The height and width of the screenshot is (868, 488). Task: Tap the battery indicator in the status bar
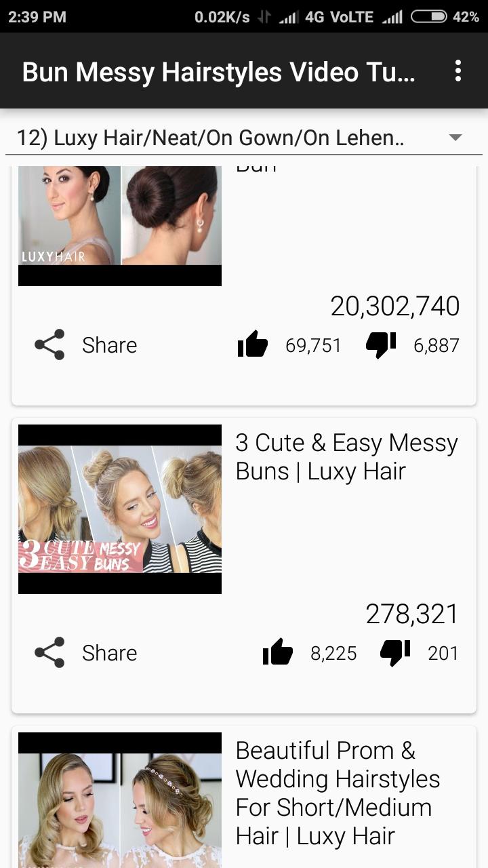tap(429, 17)
